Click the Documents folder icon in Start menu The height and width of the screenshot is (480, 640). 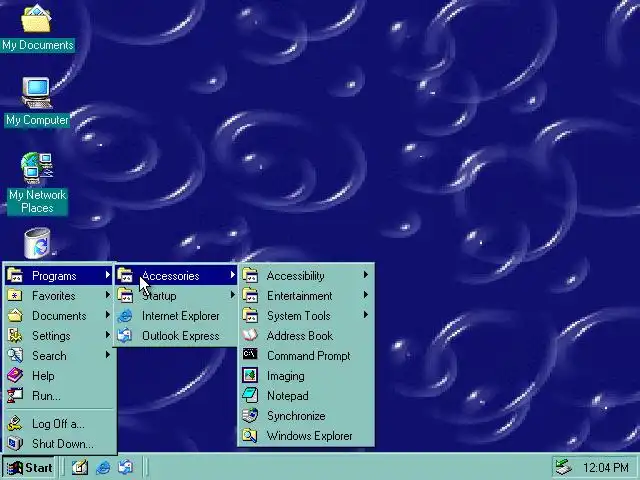pos(15,315)
